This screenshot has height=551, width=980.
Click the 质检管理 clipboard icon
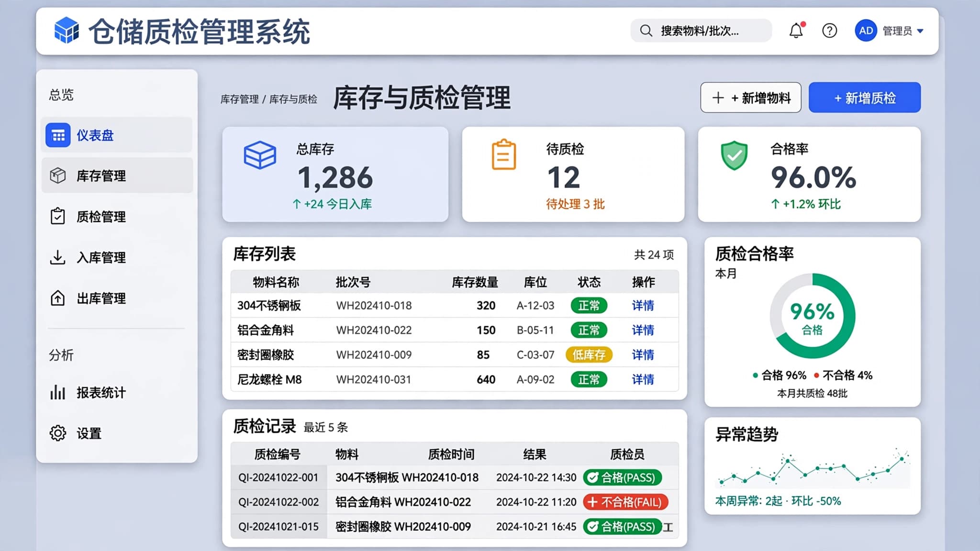pos(58,216)
